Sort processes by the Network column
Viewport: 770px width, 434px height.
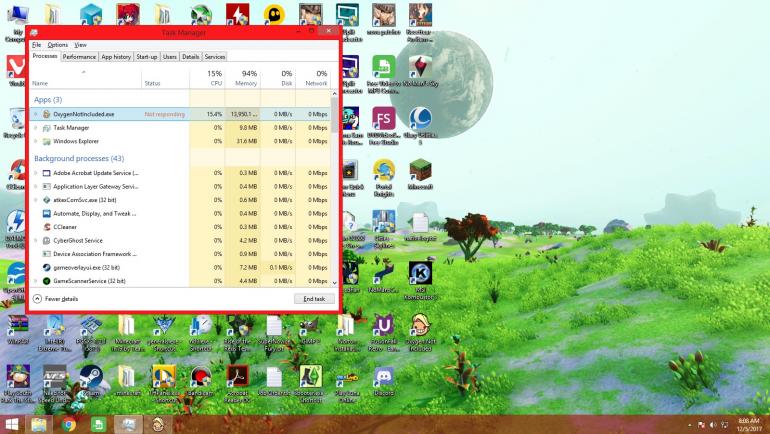312,78
